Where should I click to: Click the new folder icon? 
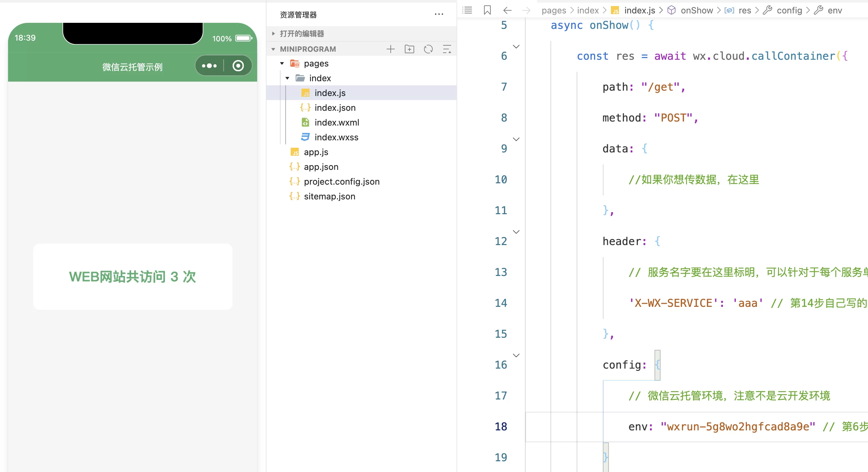pyautogui.click(x=409, y=49)
